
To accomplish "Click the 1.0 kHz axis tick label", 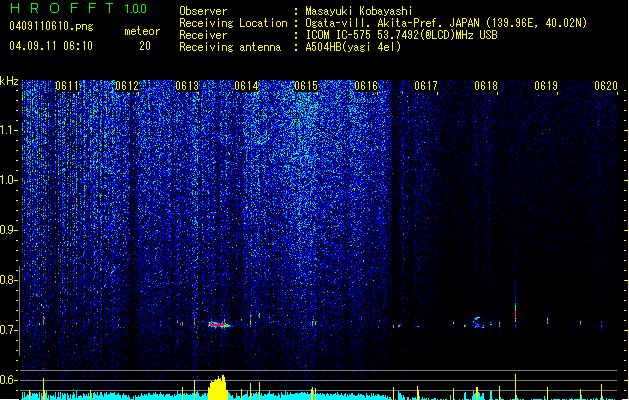I will [x=9, y=180].
